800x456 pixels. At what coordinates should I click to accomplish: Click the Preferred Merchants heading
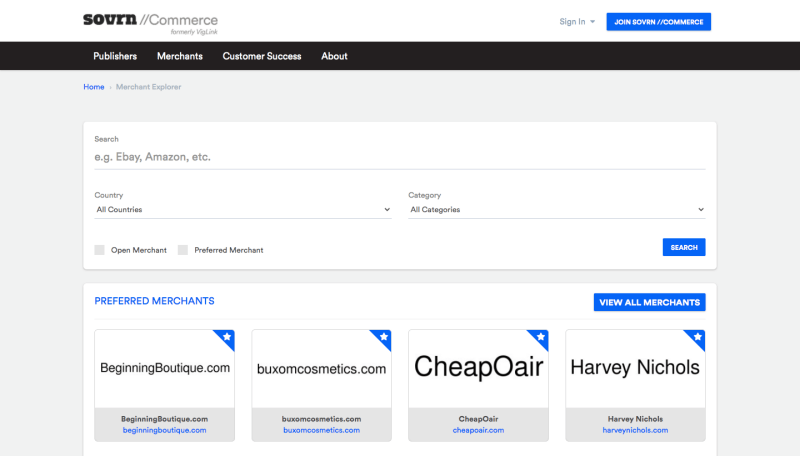pyautogui.click(x=155, y=301)
